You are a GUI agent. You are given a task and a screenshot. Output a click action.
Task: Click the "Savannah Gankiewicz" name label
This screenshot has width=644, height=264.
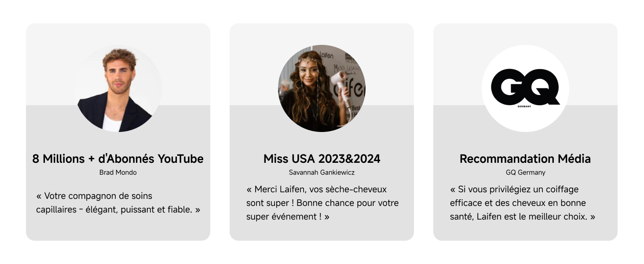pos(322,172)
